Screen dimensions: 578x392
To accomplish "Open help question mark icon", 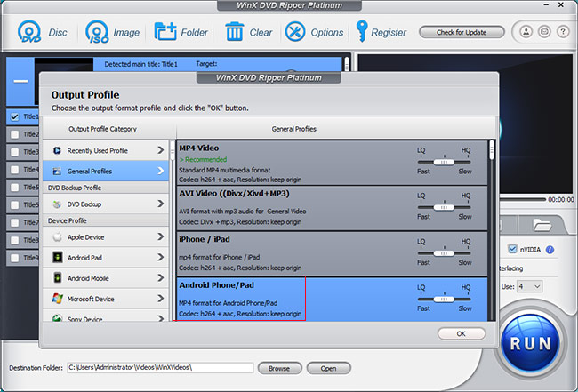I will point(563,32).
